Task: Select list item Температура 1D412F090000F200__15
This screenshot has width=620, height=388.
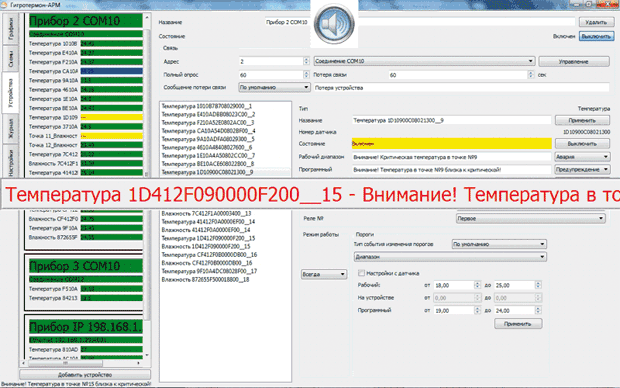Action: click(x=208, y=238)
